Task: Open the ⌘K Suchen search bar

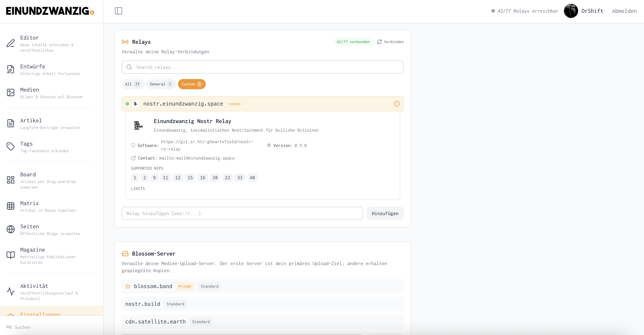Action: [x=52, y=327]
